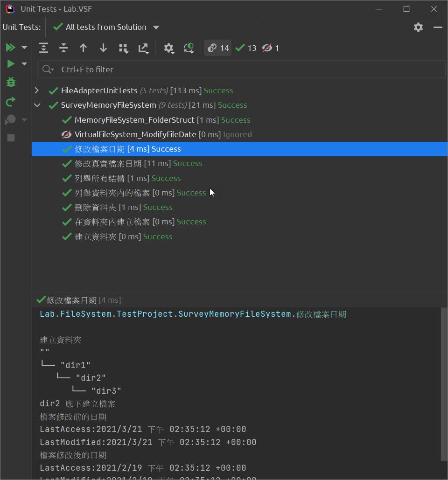The width and height of the screenshot is (448, 480).
Task: Run all tests with the double-arrow icon
Action: (x=10, y=48)
